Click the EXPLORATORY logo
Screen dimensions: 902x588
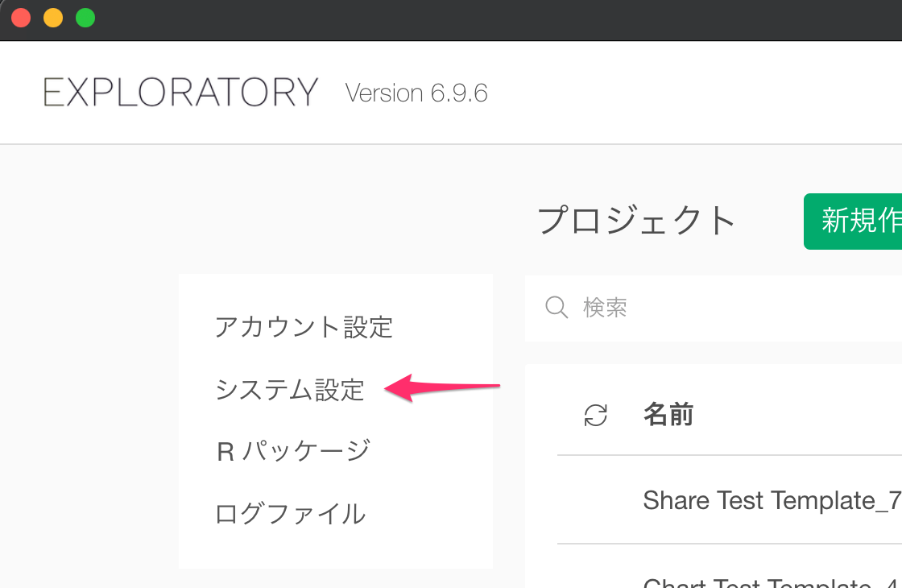tap(180, 92)
